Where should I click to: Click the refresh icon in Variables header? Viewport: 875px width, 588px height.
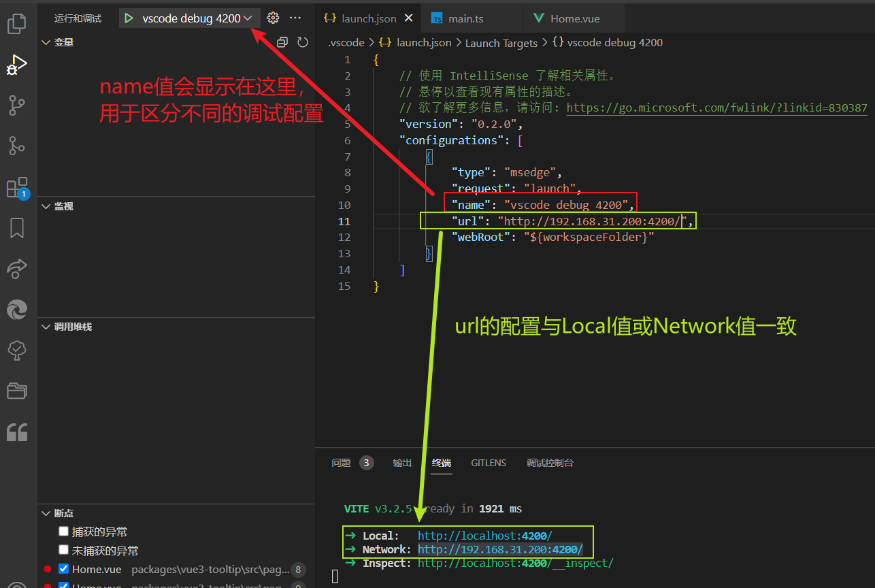point(303,42)
